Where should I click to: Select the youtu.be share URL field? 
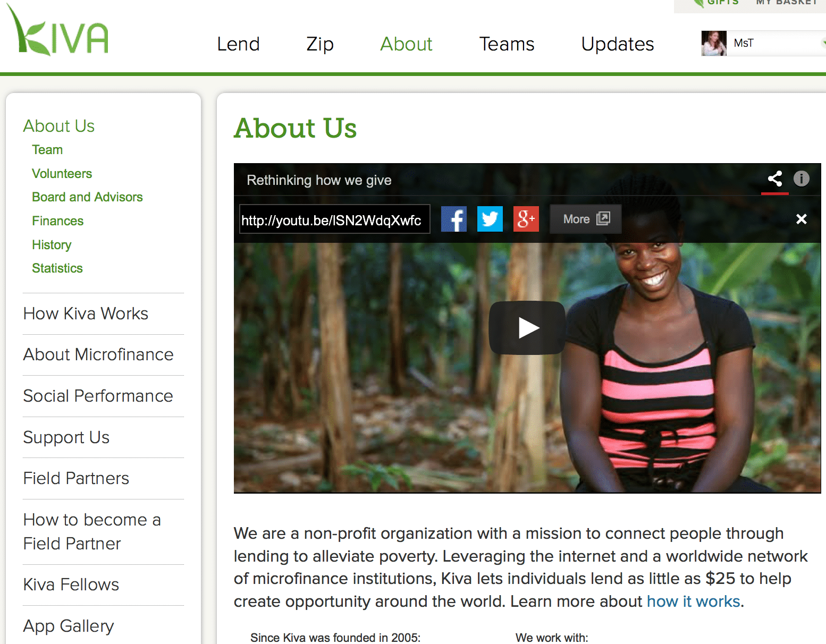point(335,219)
